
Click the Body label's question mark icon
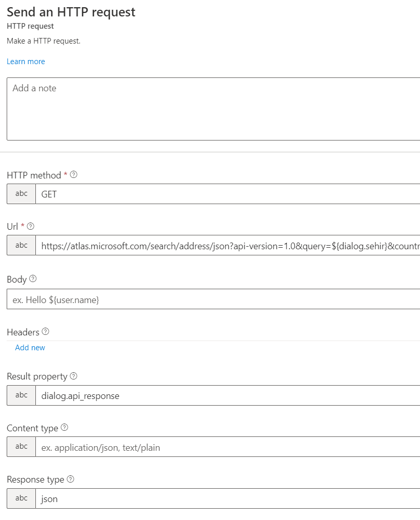(32, 278)
